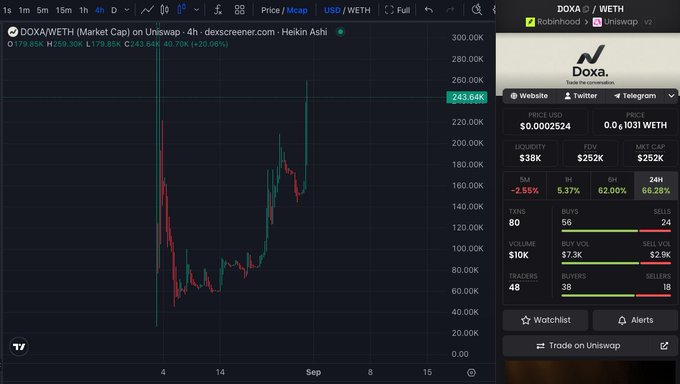
Task: Select the 6H price change tab
Action: pyautogui.click(x=612, y=185)
